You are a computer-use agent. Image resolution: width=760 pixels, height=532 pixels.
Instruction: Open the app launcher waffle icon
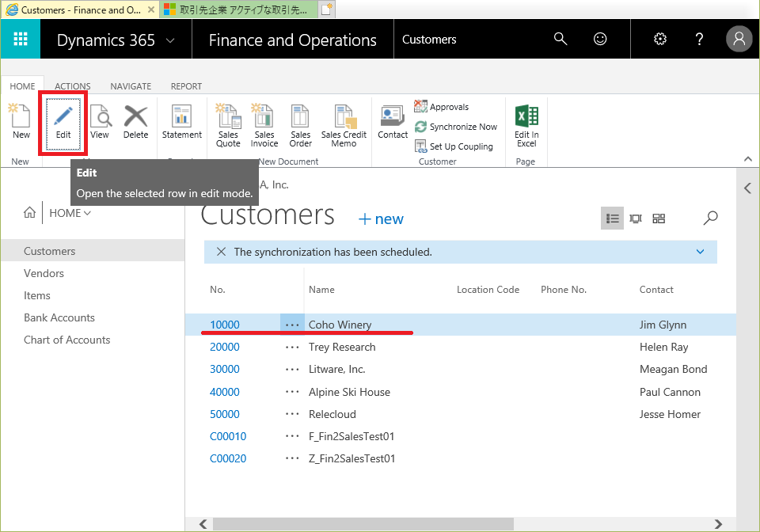coord(21,40)
